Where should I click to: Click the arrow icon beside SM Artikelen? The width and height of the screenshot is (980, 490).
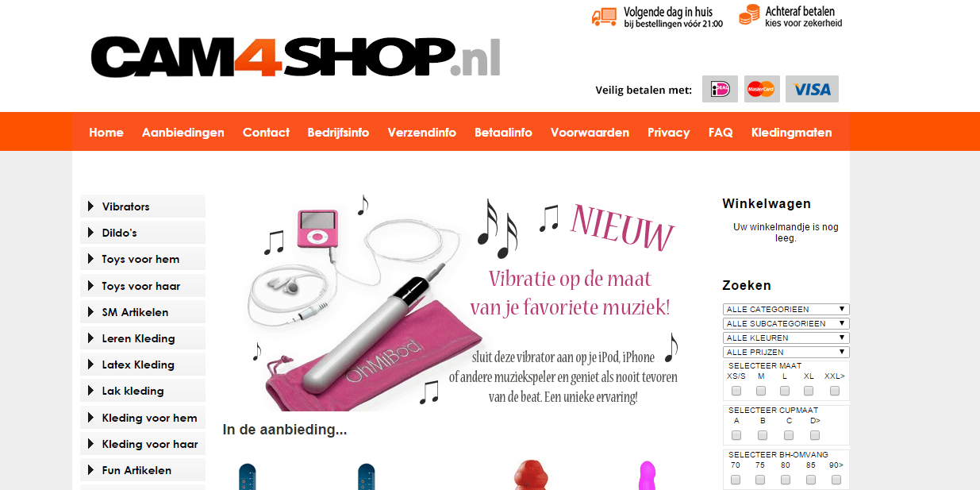(90, 312)
